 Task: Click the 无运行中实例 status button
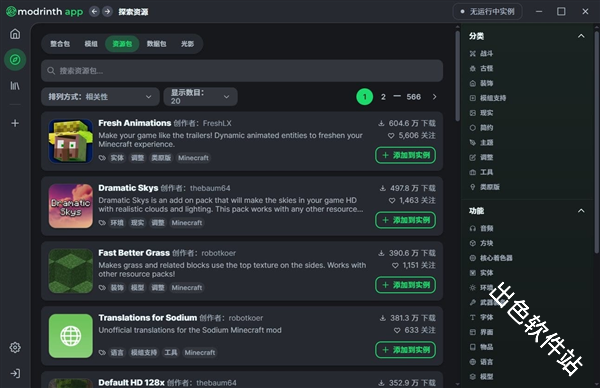(488, 11)
